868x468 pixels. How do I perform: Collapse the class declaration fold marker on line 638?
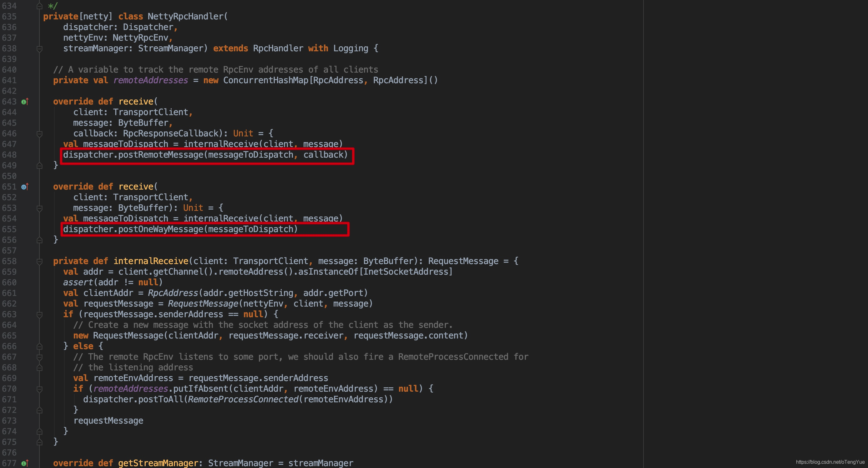click(x=39, y=49)
